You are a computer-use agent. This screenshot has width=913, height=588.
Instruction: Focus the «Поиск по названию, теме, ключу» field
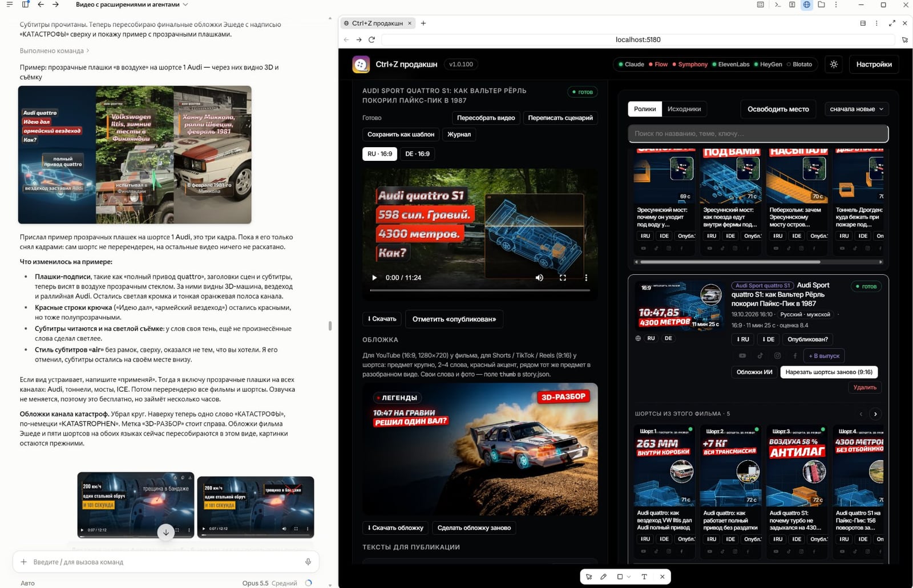pyautogui.click(x=758, y=133)
